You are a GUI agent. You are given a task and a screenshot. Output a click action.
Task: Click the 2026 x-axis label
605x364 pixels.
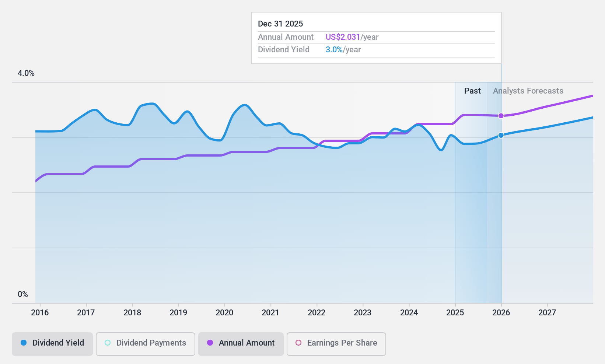tap(501, 313)
